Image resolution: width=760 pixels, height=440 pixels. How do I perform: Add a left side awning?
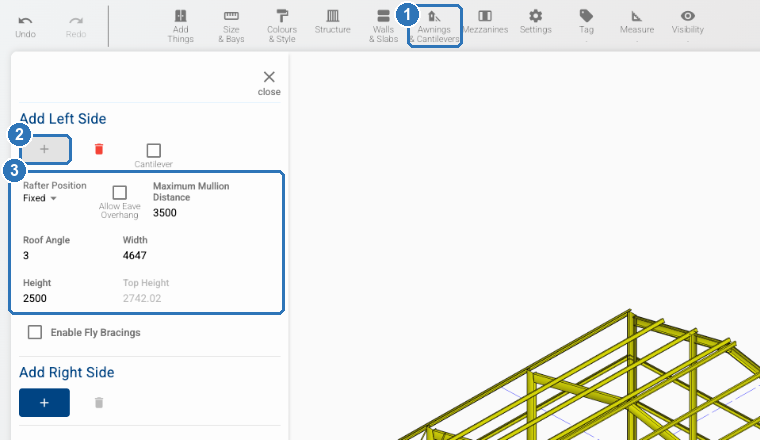pos(45,149)
